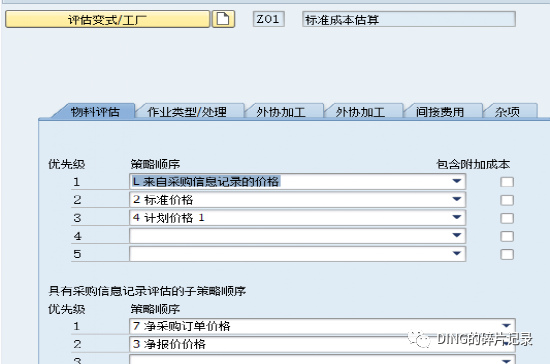The height and width of the screenshot is (364, 550).
Task: Open sub-strategy dropdown 净报价价格
Action: [x=322, y=344]
